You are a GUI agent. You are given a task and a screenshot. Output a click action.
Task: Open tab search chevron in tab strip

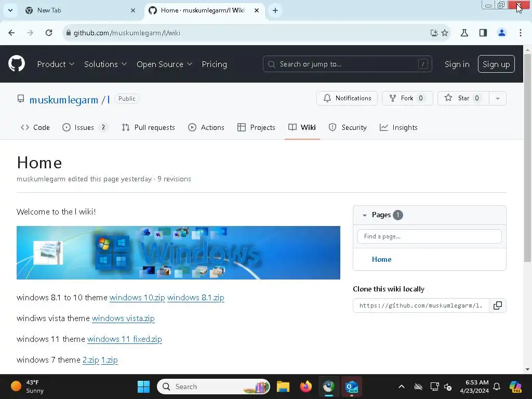pos(10,10)
